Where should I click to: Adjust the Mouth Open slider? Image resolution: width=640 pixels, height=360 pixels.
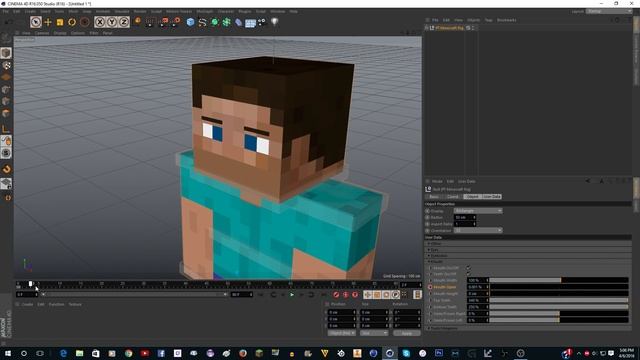point(559,287)
